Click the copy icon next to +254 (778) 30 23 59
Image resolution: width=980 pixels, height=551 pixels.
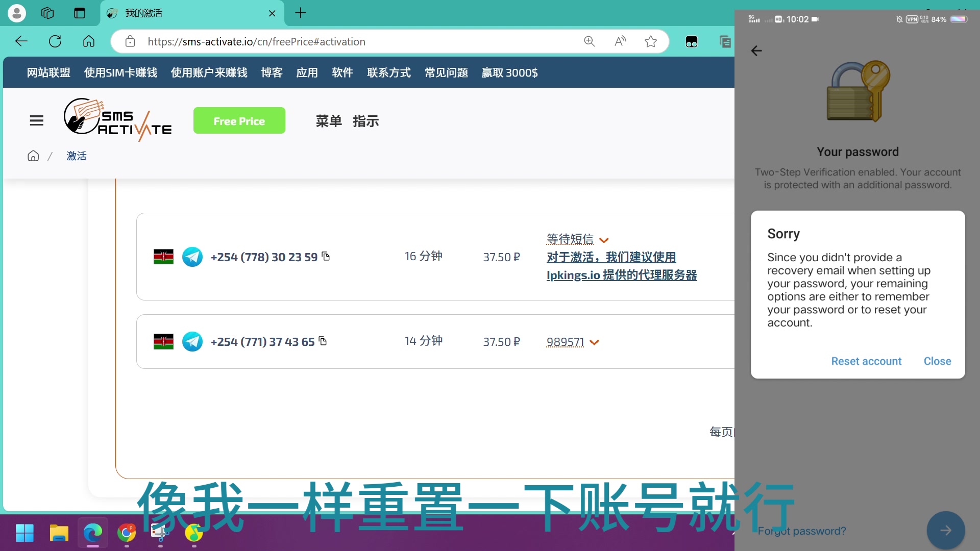[326, 256]
